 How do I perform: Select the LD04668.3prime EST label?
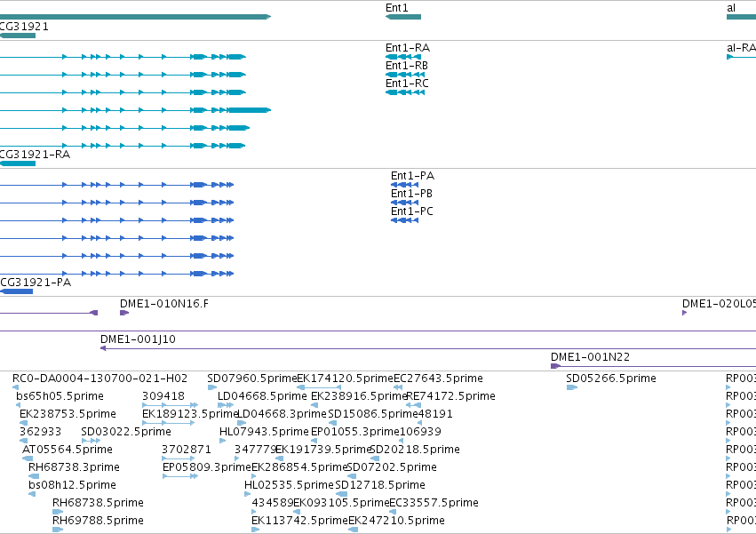[282, 414]
